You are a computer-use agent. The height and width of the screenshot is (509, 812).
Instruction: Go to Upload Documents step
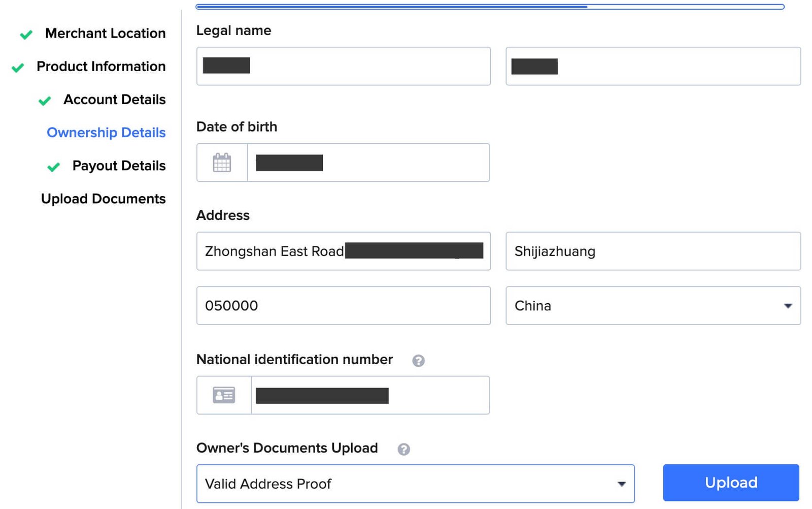(103, 199)
